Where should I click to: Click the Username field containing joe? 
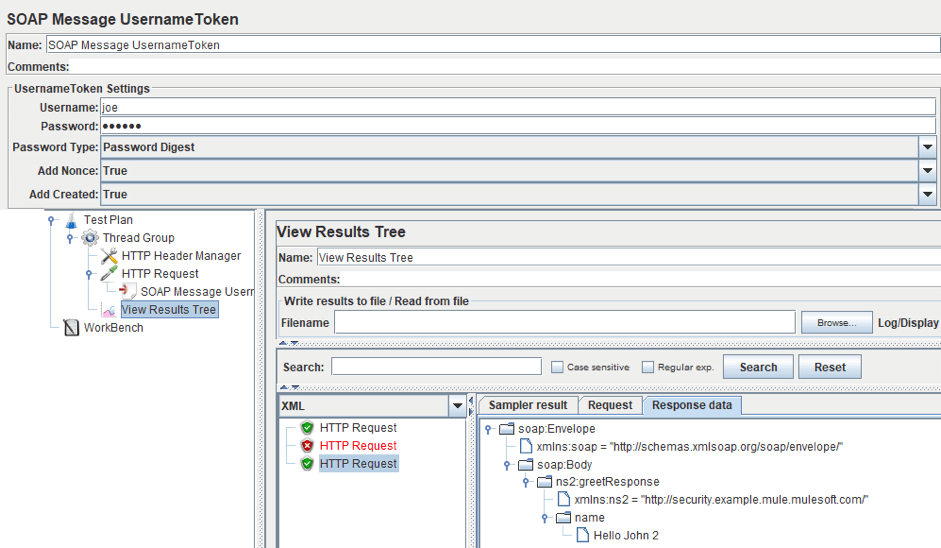pos(518,107)
